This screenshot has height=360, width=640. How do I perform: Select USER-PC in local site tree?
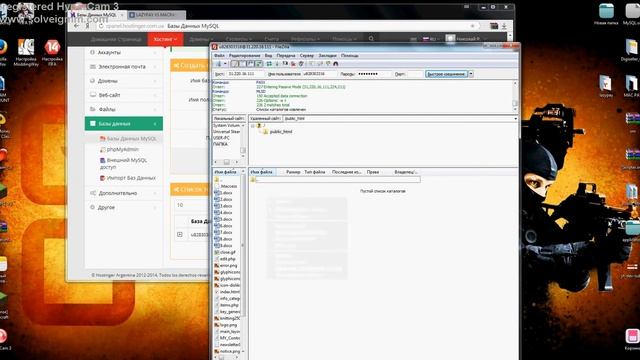(222, 138)
